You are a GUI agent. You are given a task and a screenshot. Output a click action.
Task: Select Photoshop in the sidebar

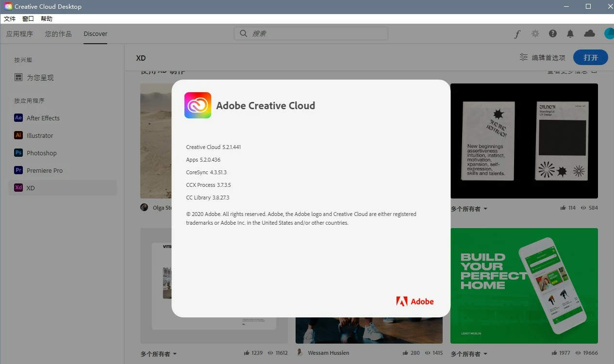tap(63, 153)
